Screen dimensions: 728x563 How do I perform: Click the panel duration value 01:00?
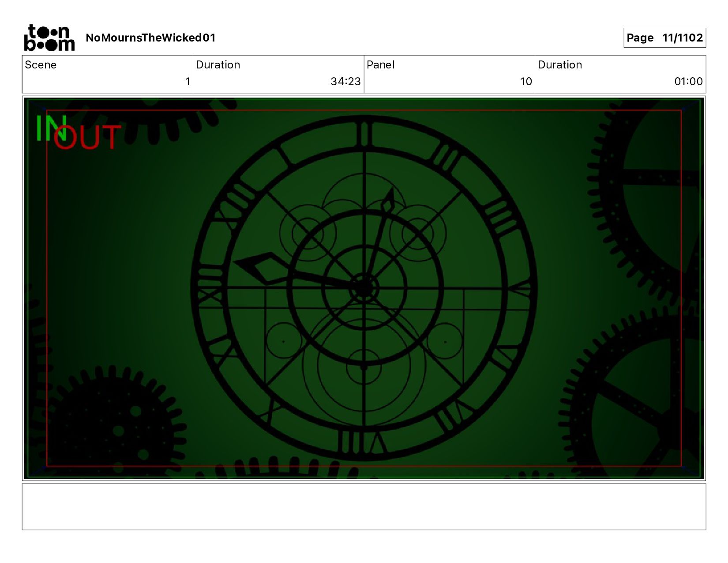(x=688, y=81)
